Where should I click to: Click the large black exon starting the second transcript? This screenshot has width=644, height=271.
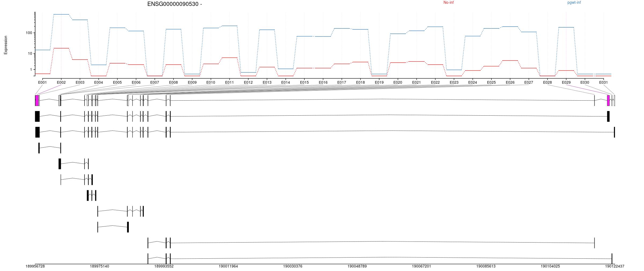tap(37, 116)
